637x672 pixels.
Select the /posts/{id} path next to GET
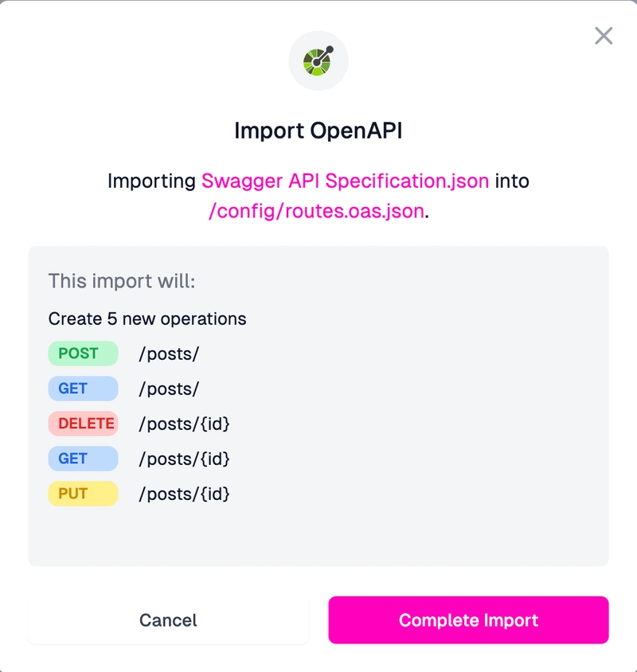point(184,459)
